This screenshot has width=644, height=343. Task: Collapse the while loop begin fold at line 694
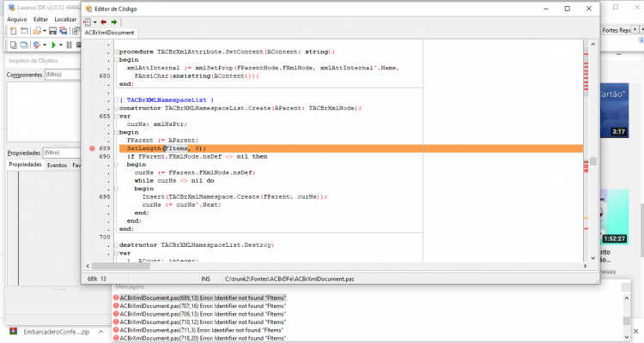pos(116,189)
